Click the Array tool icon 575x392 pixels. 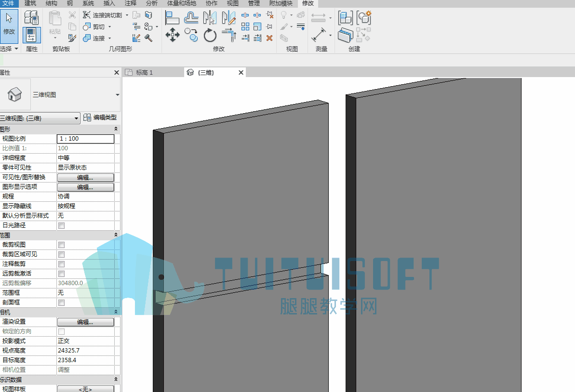coord(245,26)
